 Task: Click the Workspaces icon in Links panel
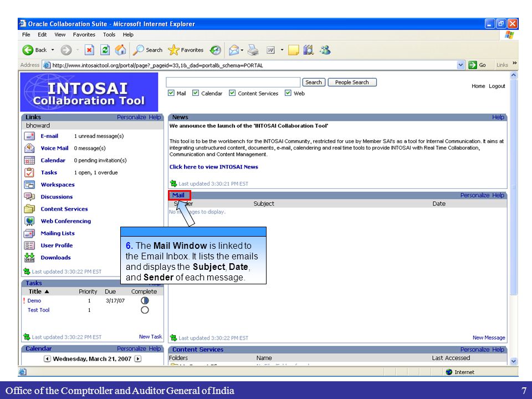pyautogui.click(x=29, y=185)
